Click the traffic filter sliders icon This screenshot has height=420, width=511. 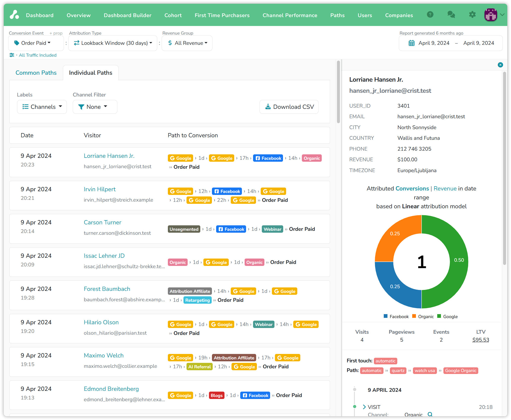[12, 55]
